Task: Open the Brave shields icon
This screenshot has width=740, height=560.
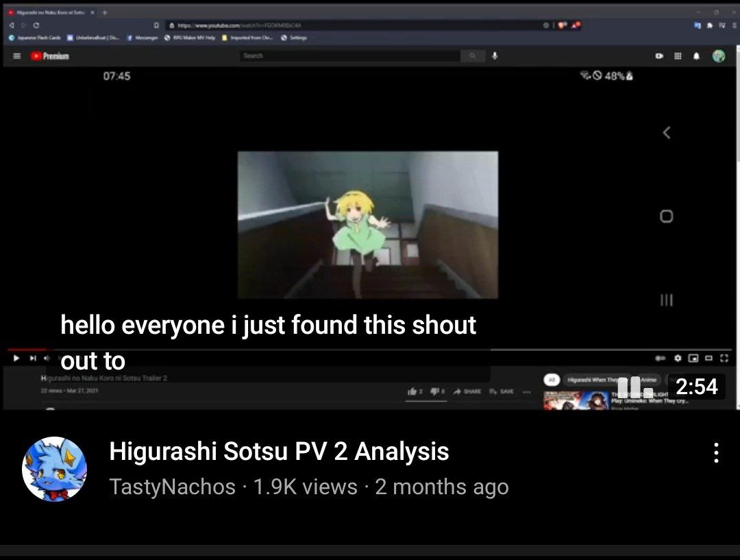Action: [x=562, y=25]
